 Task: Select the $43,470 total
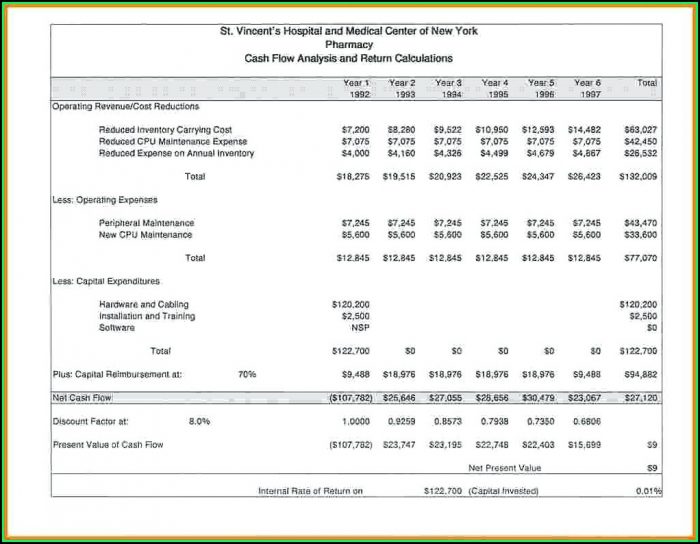641,223
